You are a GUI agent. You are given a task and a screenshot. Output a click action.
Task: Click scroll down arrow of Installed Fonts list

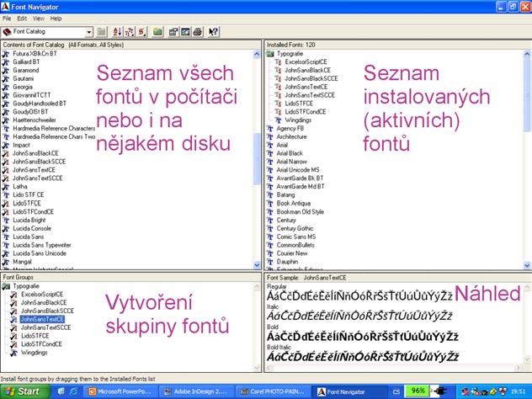click(527, 265)
